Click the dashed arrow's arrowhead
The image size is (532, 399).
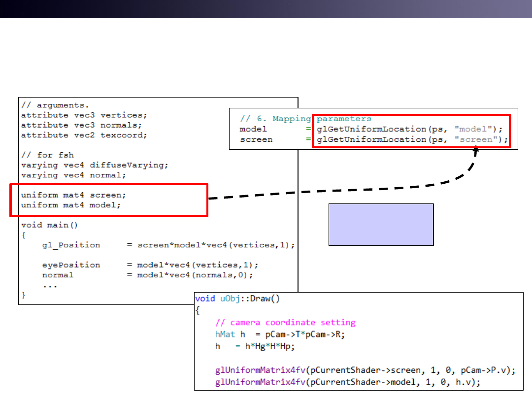click(476, 152)
